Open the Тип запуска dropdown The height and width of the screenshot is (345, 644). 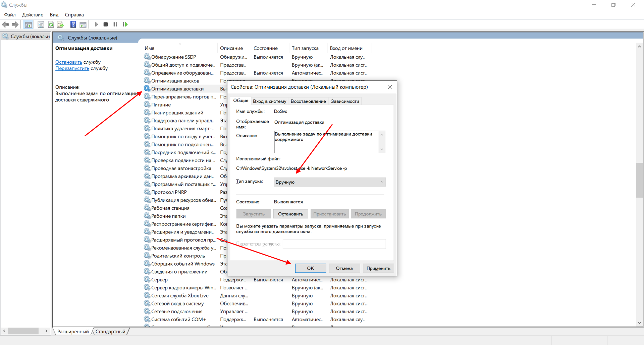tap(330, 182)
